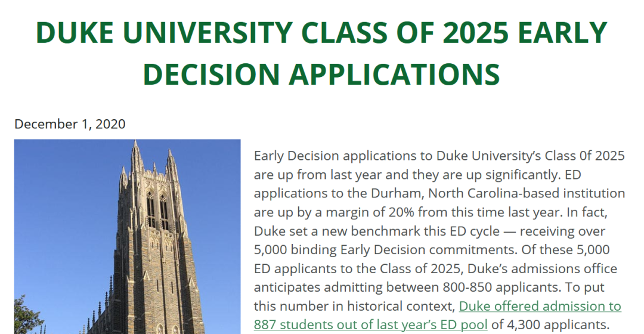Click the "887 students out of last year's ED pool" link text
The width and height of the screenshot is (644, 334).
pos(370,325)
